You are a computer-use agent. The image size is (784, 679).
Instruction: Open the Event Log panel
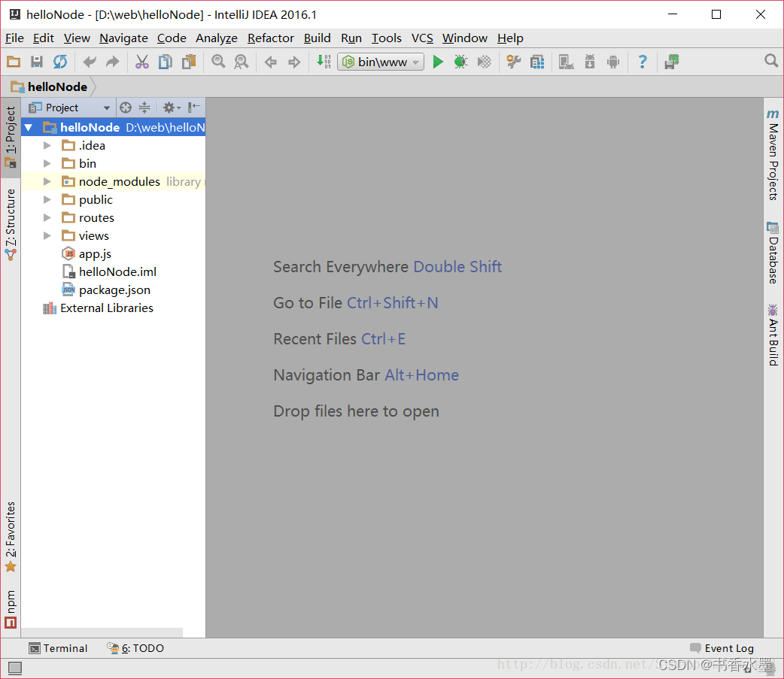click(722, 648)
